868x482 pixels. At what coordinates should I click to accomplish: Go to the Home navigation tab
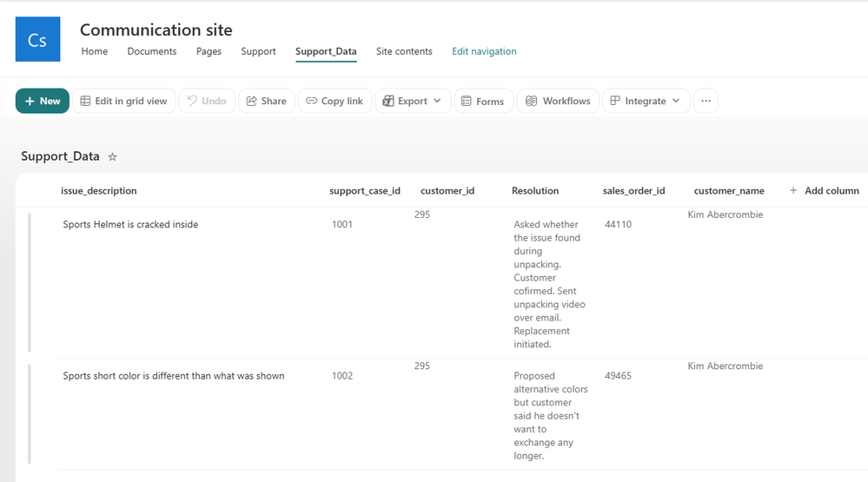tap(95, 51)
